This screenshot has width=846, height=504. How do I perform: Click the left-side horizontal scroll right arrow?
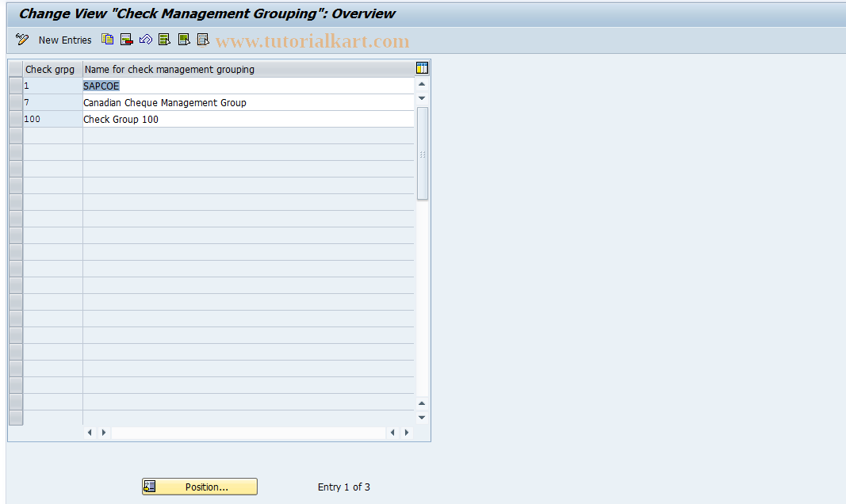point(104,433)
